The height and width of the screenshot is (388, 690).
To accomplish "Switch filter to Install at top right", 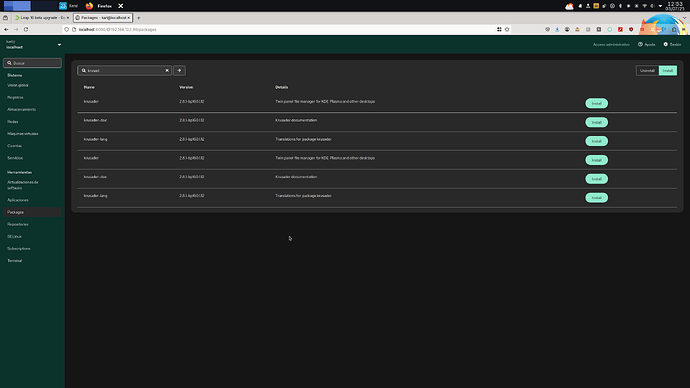I will (668, 70).
